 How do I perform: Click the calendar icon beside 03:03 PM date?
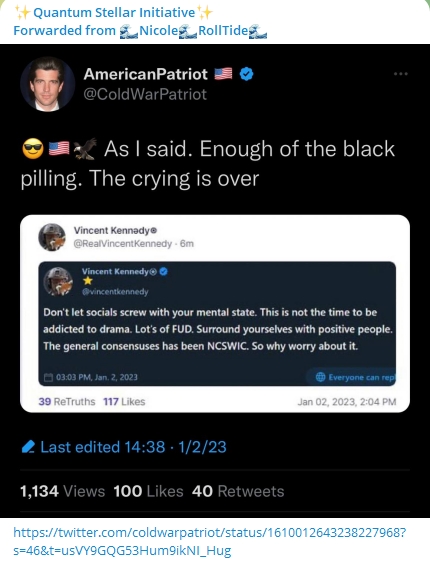[48, 377]
